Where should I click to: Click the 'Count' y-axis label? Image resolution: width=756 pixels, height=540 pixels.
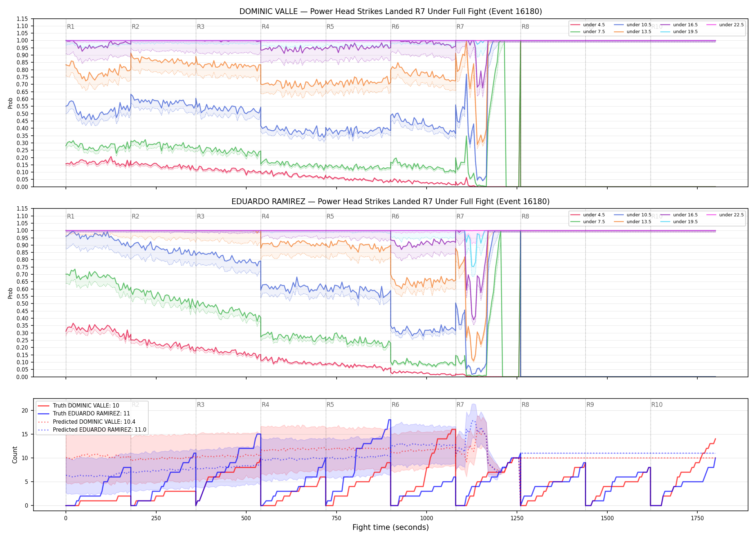coord(15,455)
